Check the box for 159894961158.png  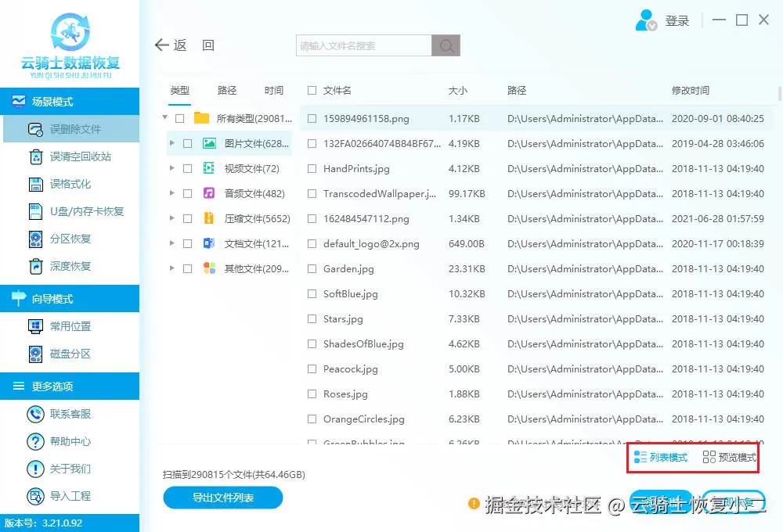tap(312, 119)
